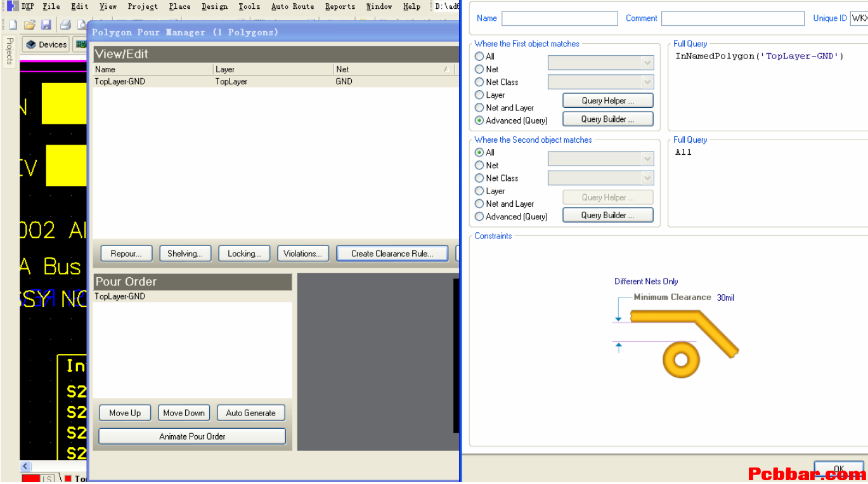Click the Save floppy disk icon
The image size is (868, 484).
pos(46,25)
